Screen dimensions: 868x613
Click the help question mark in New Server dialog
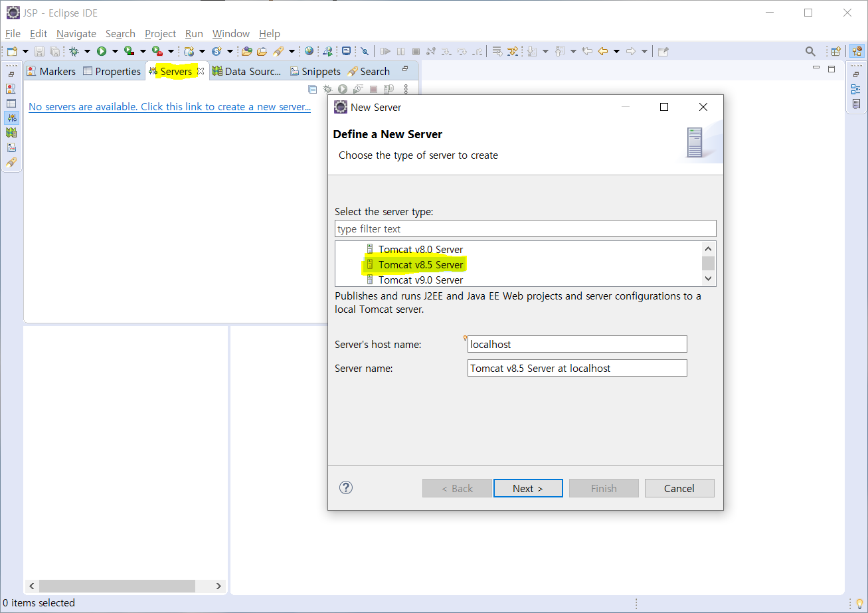[x=345, y=487]
